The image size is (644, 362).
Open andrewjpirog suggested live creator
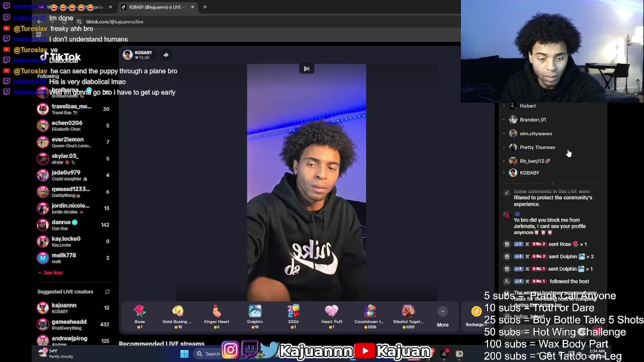(x=73, y=340)
